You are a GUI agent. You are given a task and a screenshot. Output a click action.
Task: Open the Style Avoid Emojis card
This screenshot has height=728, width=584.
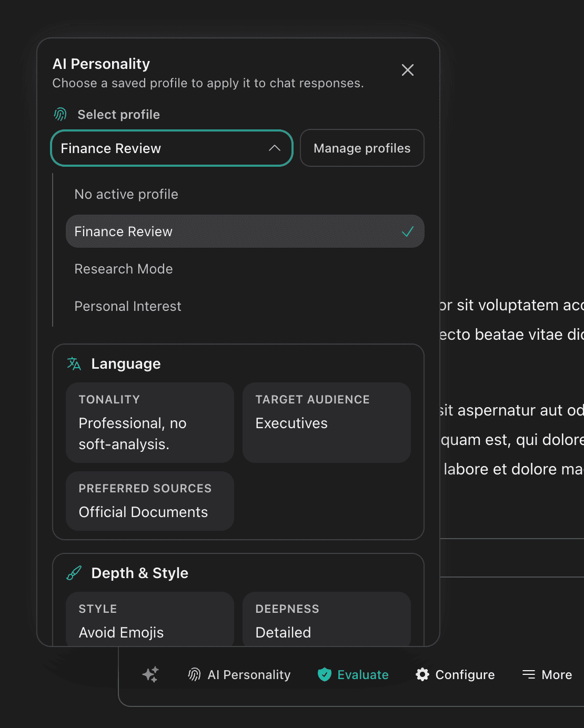150,619
